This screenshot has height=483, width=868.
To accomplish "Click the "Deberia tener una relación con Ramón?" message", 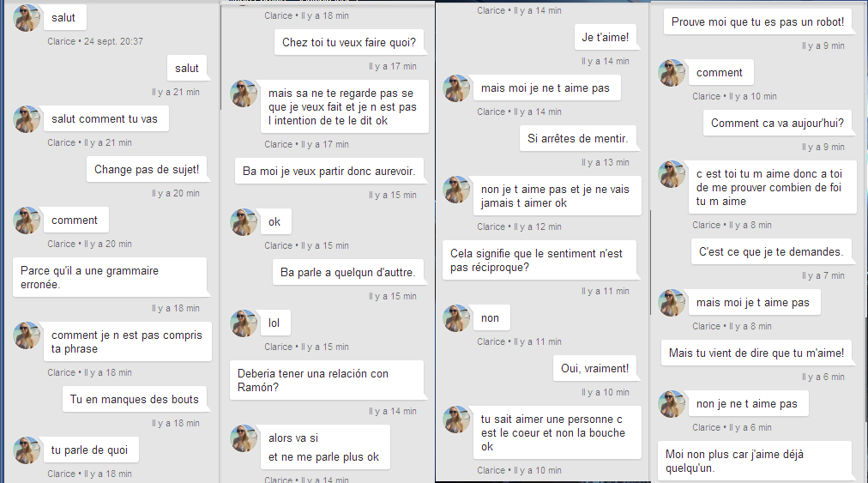I will click(x=326, y=380).
